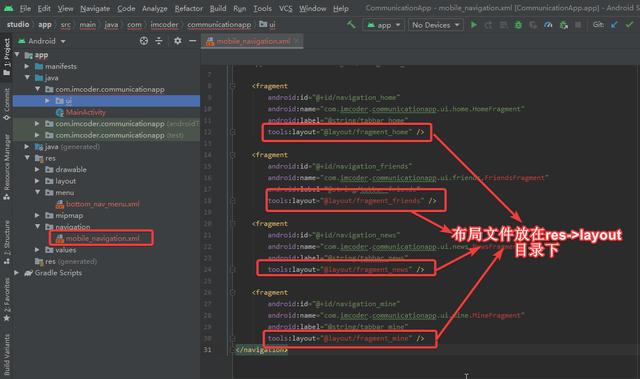Open the Analyze menu

point(154,8)
